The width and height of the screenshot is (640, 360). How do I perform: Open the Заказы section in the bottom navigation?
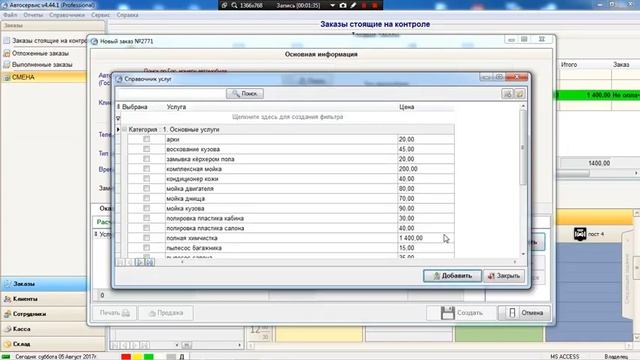click(x=44, y=284)
